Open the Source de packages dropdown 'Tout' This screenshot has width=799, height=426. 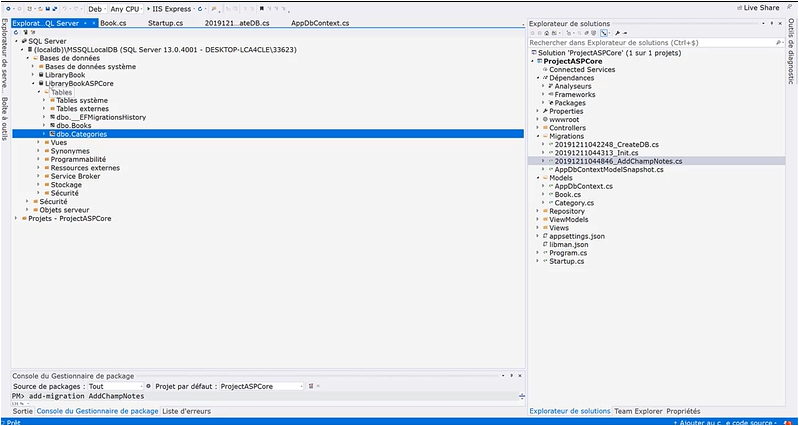point(116,386)
